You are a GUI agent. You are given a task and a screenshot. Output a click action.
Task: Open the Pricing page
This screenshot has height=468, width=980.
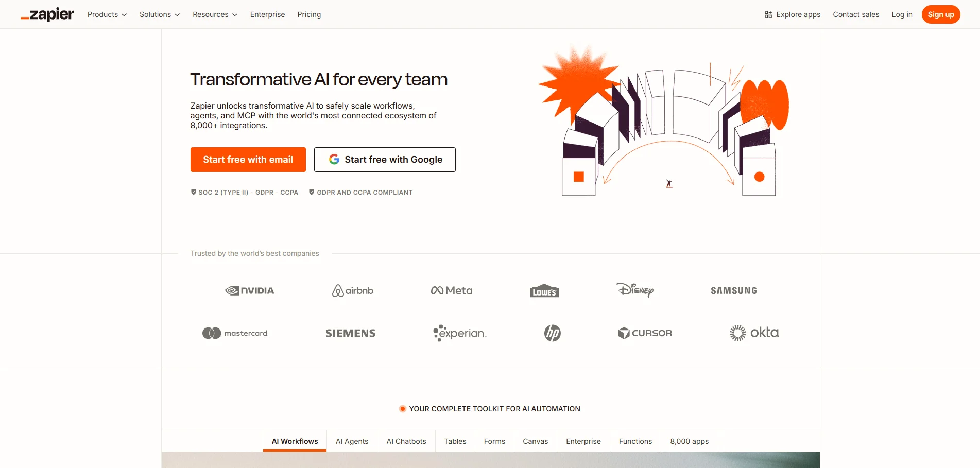pyautogui.click(x=308, y=14)
